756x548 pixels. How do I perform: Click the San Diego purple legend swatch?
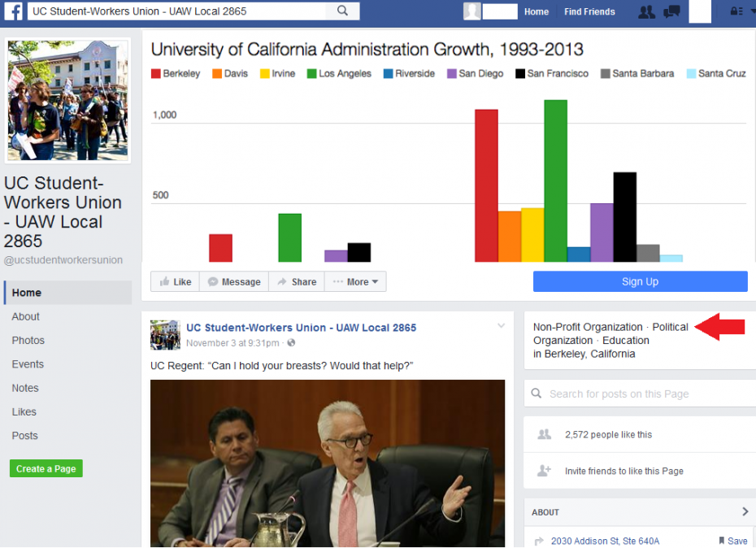coord(452,73)
